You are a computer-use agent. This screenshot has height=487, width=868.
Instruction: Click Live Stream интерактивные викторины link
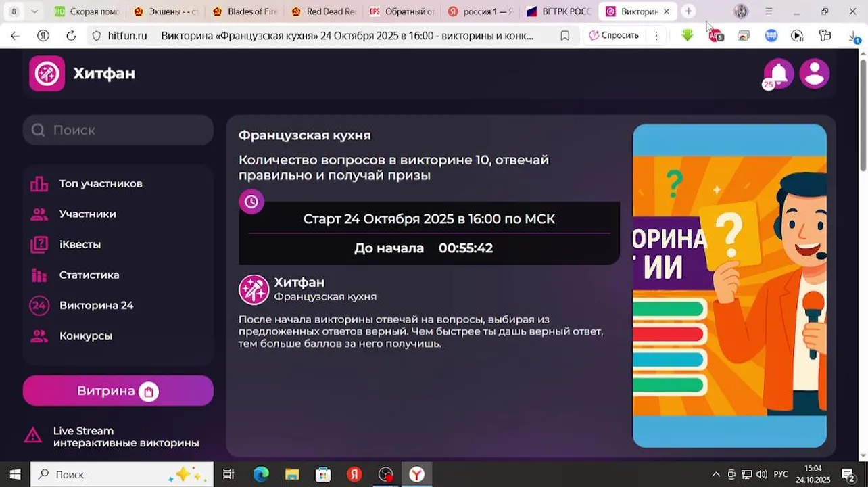[126, 437]
